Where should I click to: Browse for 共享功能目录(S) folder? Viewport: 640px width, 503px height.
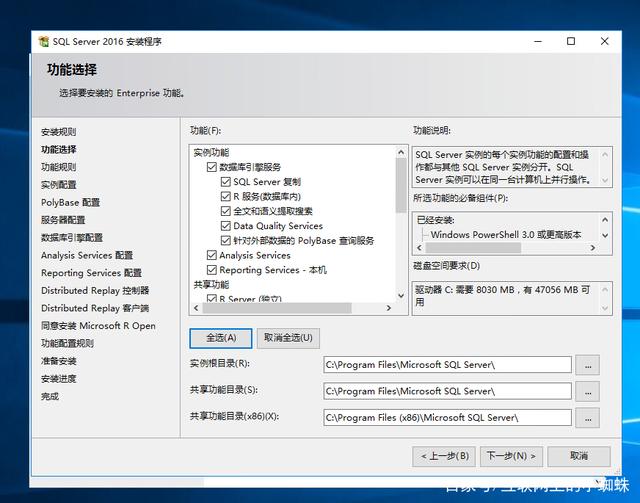click(588, 392)
